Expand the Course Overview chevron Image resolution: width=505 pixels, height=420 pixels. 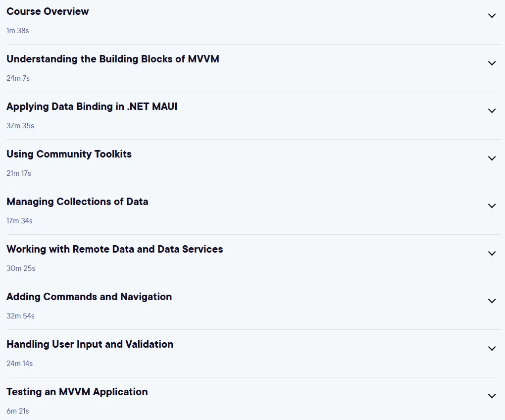tap(492, 15)
